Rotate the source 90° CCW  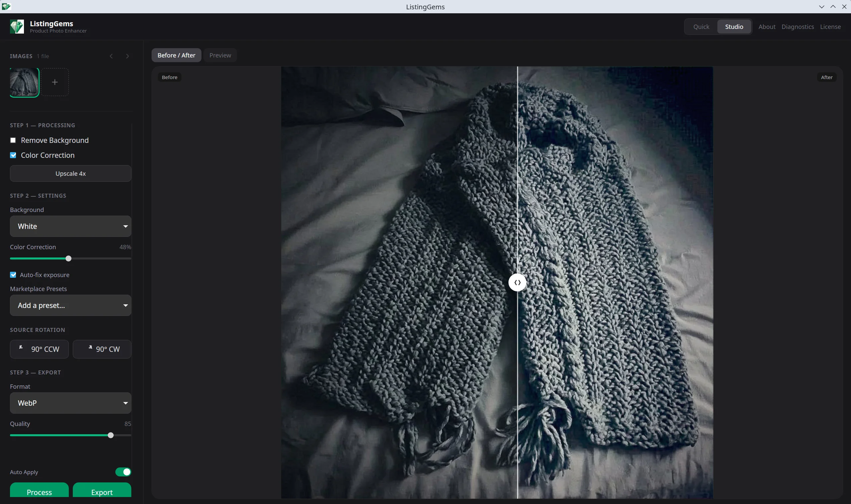[x=40, y=349]
